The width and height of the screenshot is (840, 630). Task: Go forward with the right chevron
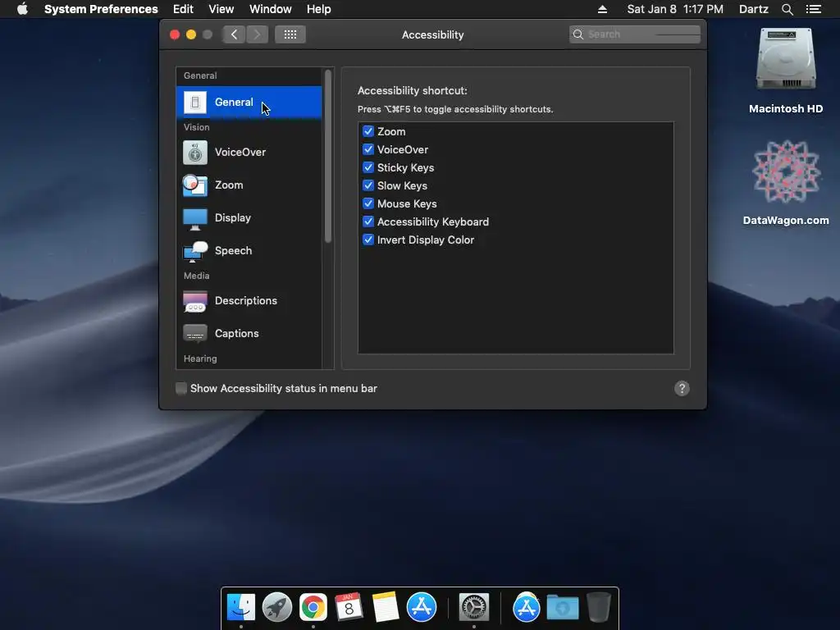257,34
